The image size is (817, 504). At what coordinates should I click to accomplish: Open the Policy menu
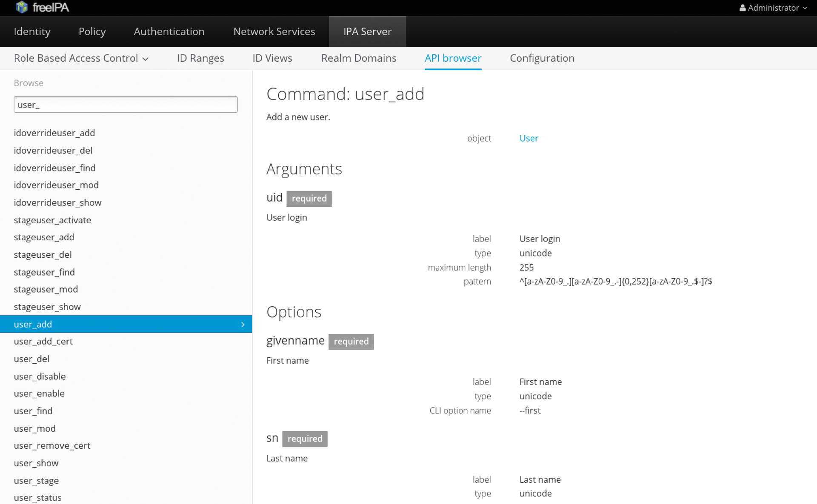point(92,31)
